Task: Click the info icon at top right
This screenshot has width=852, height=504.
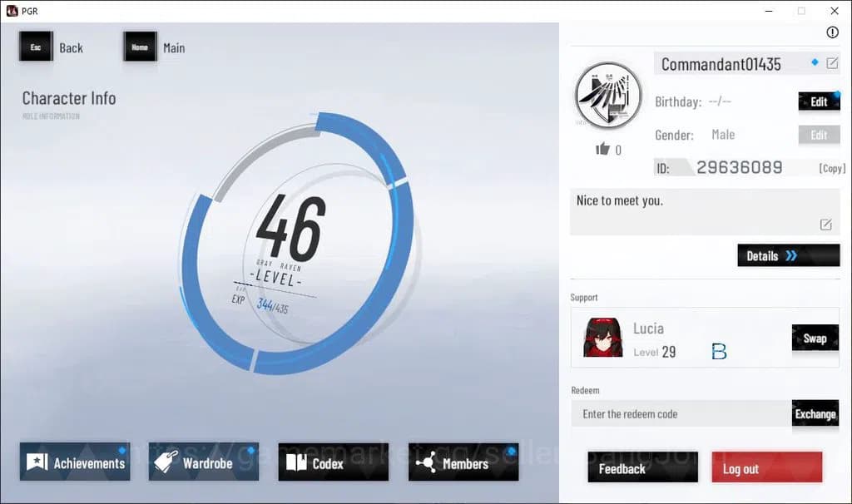Action: point(832,32)
